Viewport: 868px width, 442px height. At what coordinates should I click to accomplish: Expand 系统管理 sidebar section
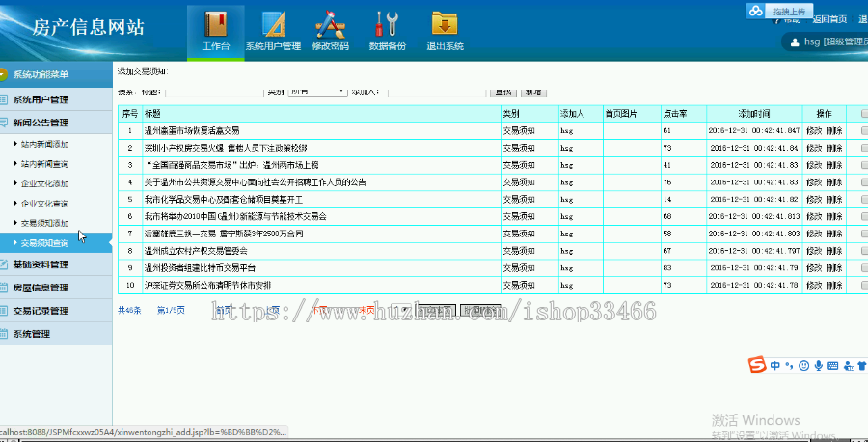click(x=56, y=334)
